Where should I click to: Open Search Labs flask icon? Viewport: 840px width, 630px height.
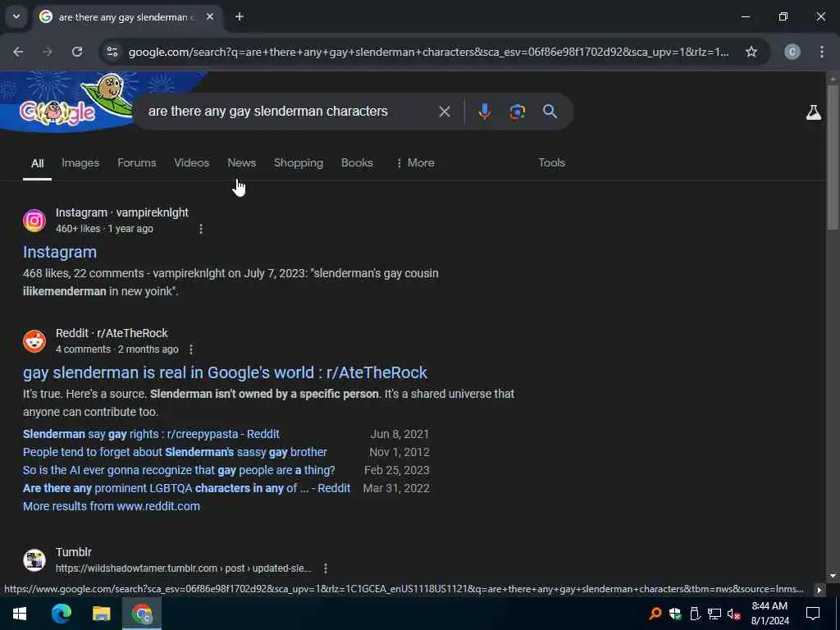813,112
